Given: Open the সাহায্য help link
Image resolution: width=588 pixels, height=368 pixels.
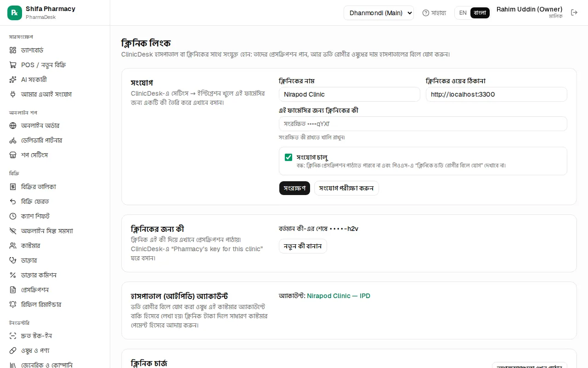Looking at the screenshot, I should [x=434, y=13].
